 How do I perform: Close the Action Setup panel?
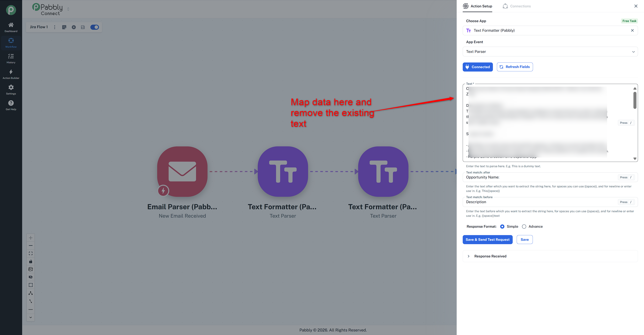(636, 6)
